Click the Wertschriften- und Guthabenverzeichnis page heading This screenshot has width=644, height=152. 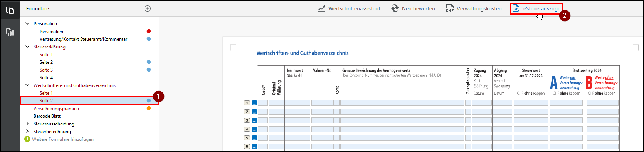[x=303, y=53]
